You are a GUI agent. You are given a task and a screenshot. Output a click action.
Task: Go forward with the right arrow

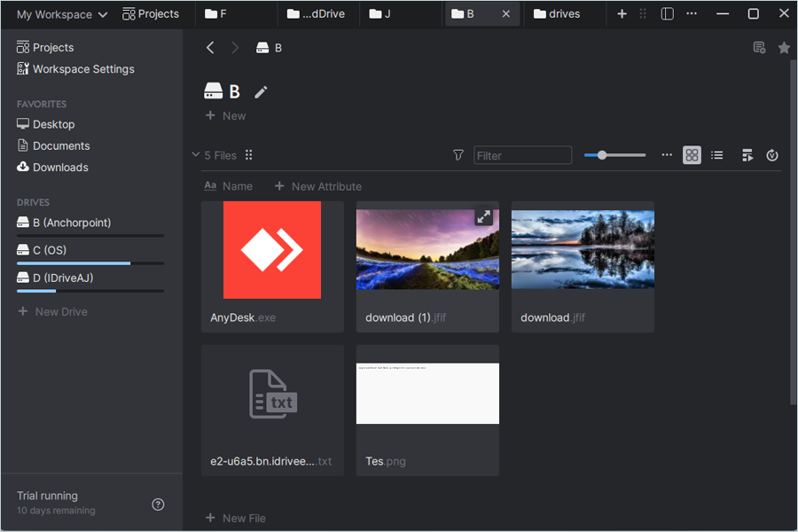click(x=235, y=48)
